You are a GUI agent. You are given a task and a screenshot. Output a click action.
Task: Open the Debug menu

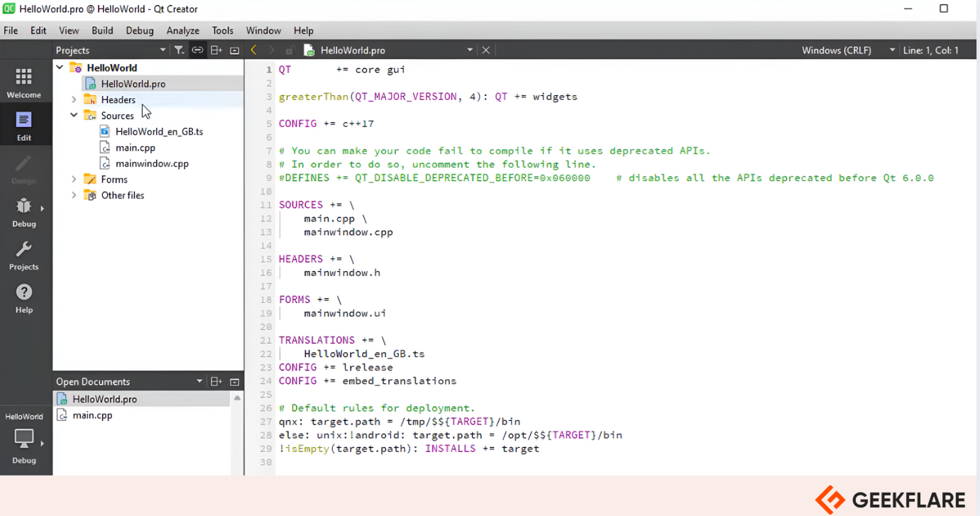point(140,31)
